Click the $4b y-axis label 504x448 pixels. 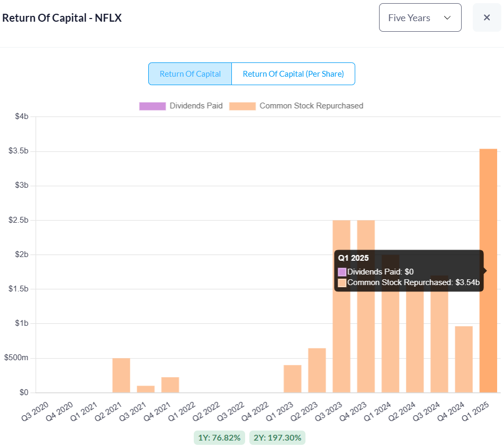click(22, 116)
